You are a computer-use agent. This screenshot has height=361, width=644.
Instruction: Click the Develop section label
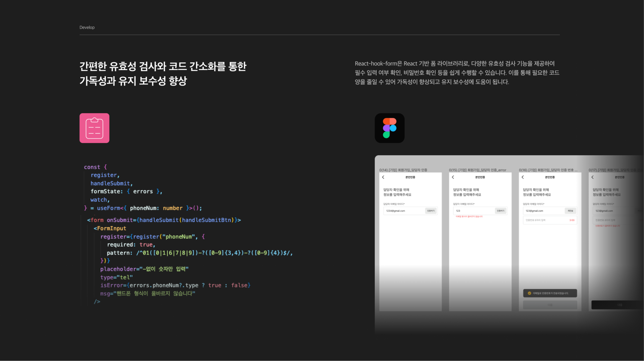[87, 28]
